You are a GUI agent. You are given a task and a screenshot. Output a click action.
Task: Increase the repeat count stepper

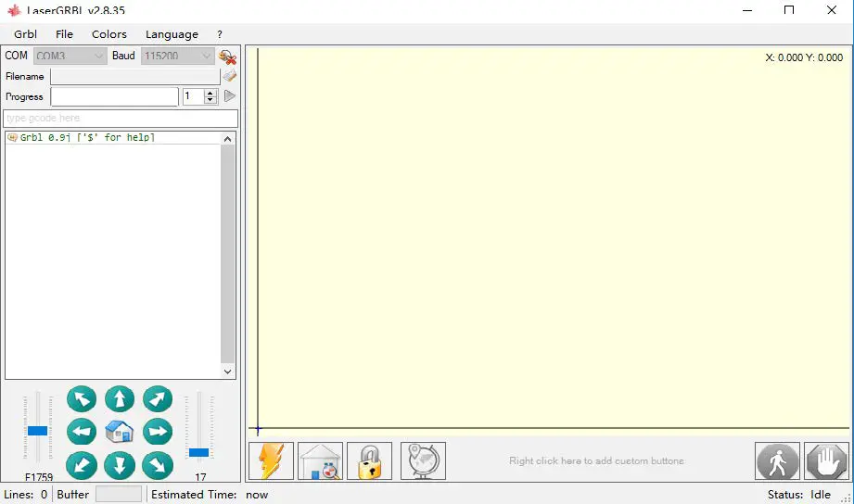coord(210,93)
